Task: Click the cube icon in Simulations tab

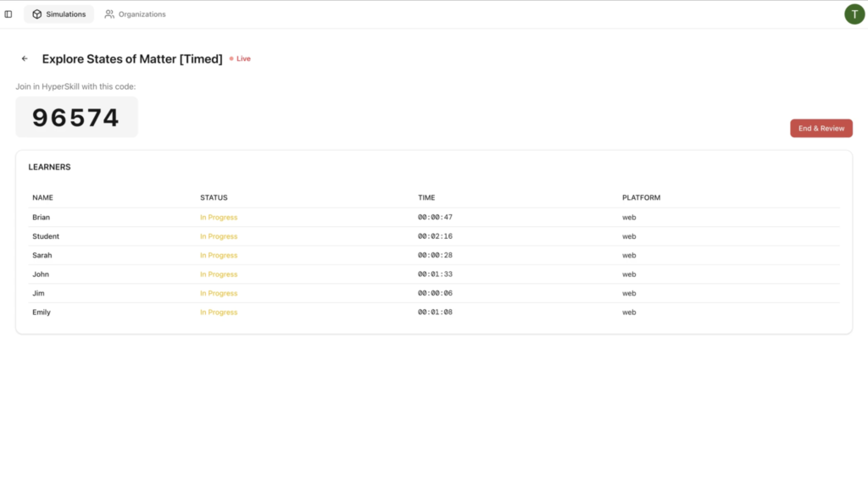Action: [x=37, y=14]
